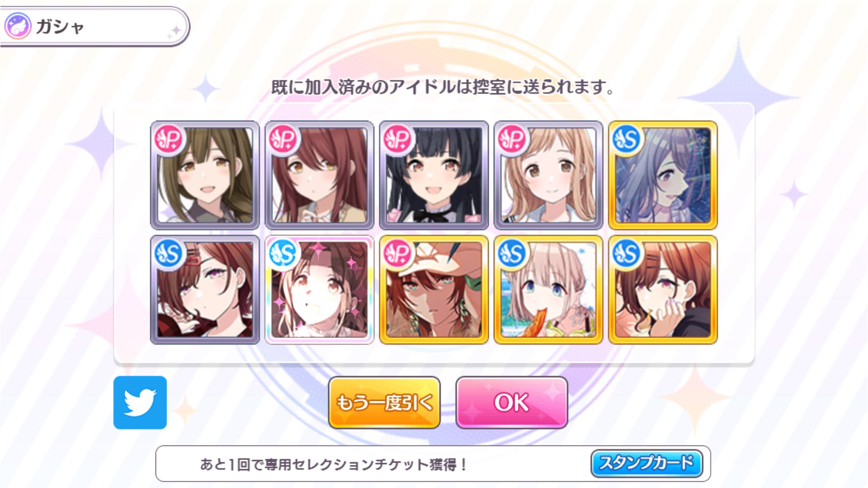Viewport: 868px width, 488px height.
Task: Click S badge on purple-haired idol card
Action: click(627, 140)
